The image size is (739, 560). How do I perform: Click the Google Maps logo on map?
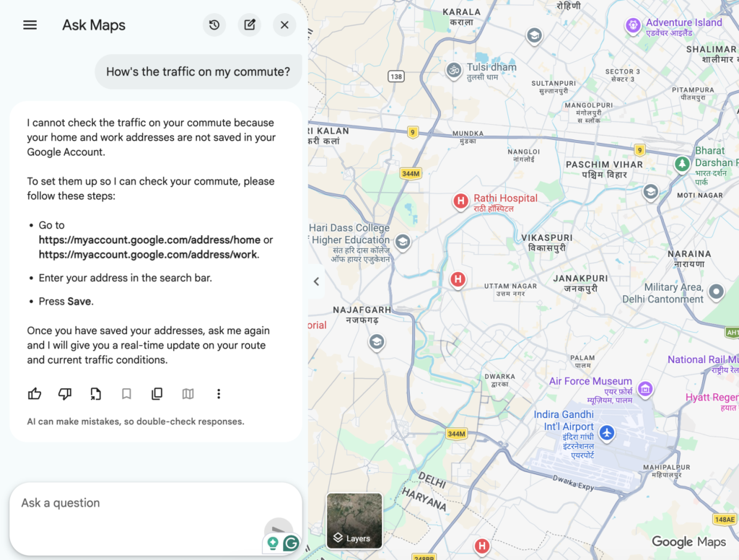688,542
